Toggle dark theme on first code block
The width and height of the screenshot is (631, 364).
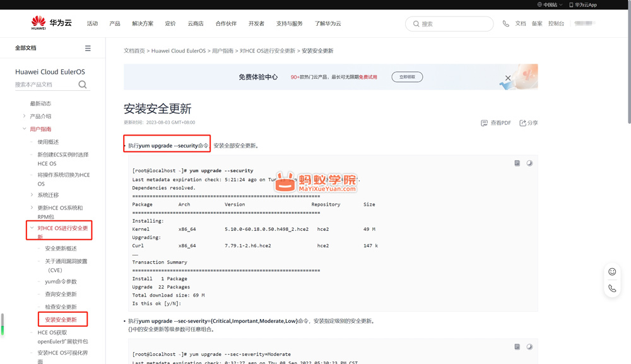[x=529, y=163]
